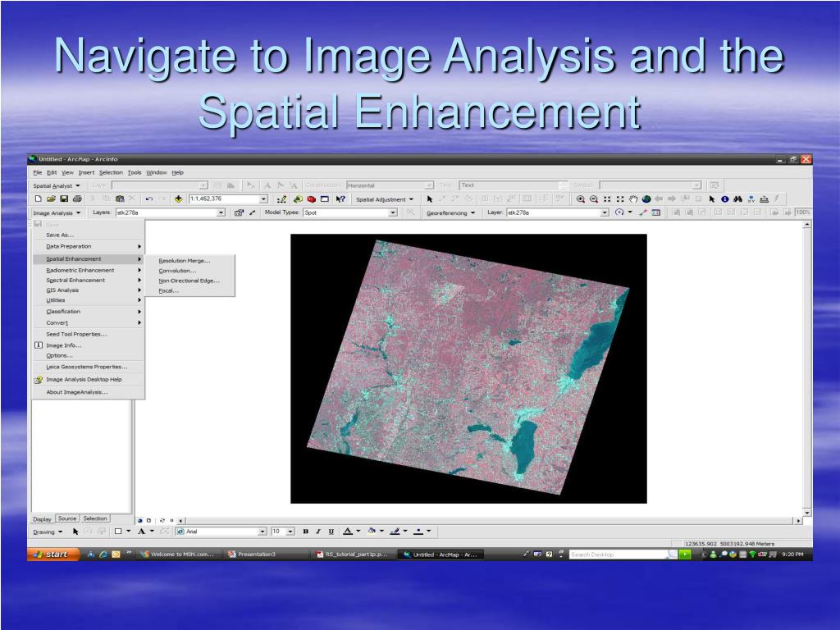Open the red ArcToolbox icon
This screenshot has height=630, width=840.
(x=311, y=199)
